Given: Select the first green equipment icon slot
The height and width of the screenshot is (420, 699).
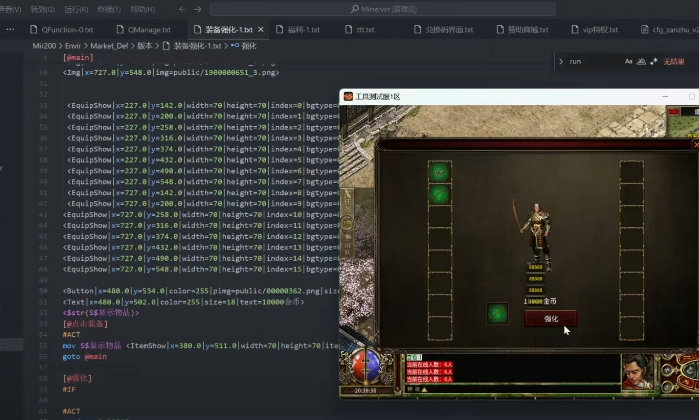Looking at the screenshot, I should point(439,171).
